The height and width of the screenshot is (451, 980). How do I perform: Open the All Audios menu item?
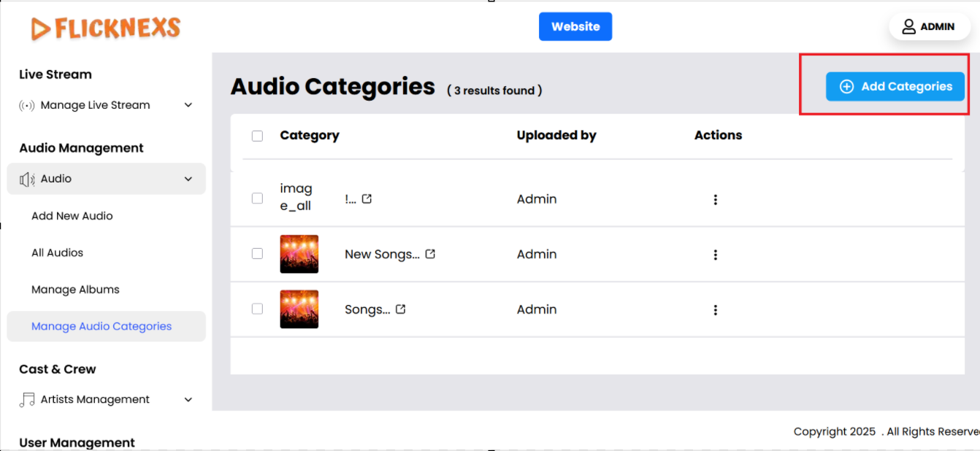(x=58, y=253)
